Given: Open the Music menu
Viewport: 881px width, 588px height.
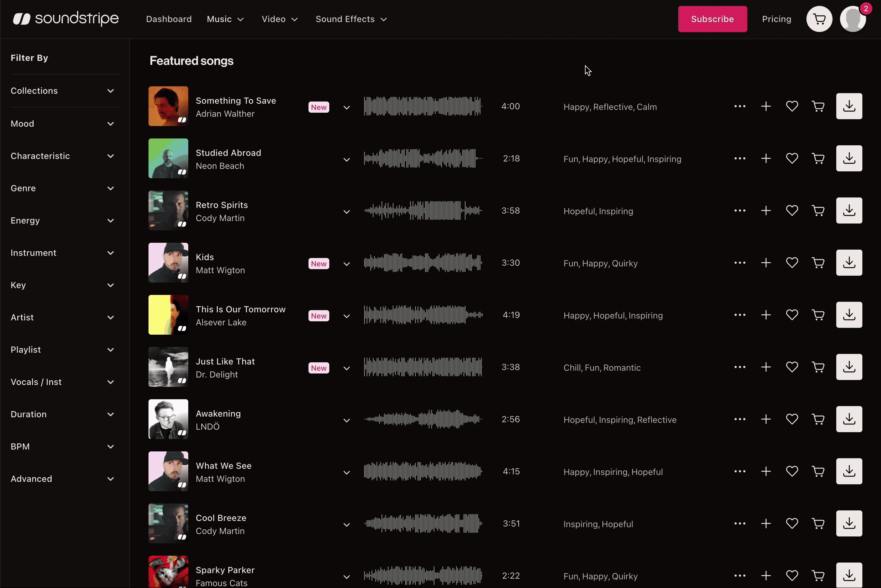Looking at the screenshot, I should 225,19.
